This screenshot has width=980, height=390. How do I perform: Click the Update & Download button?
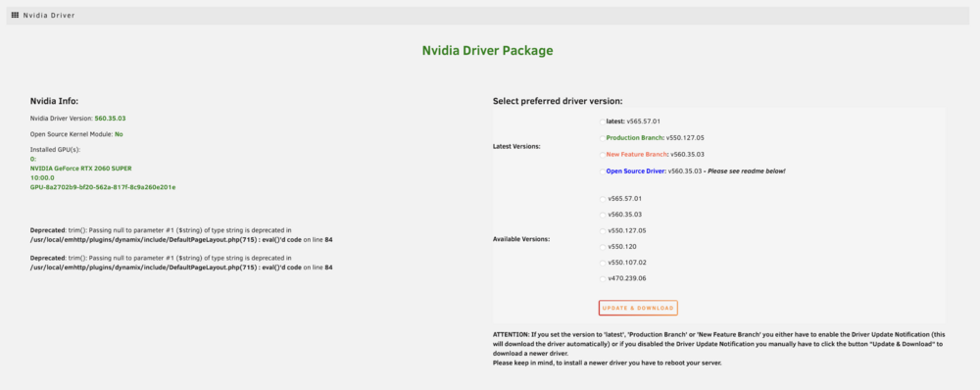coord(638,308)
